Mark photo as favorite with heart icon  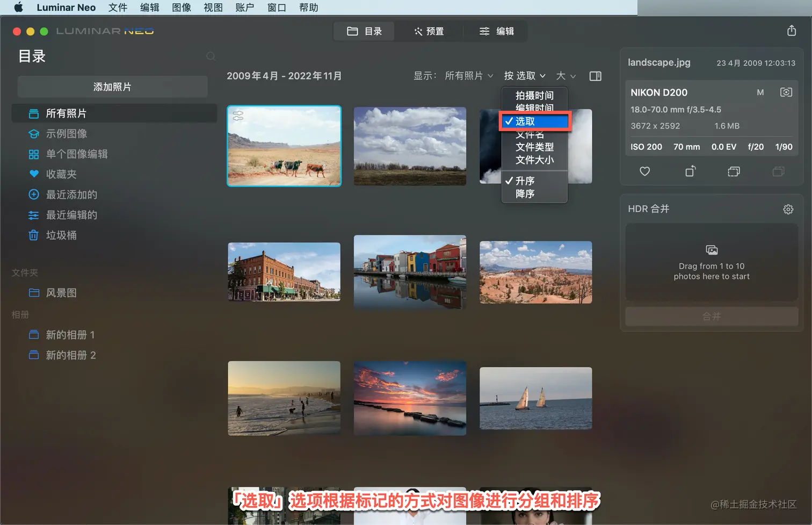(644, 171)
